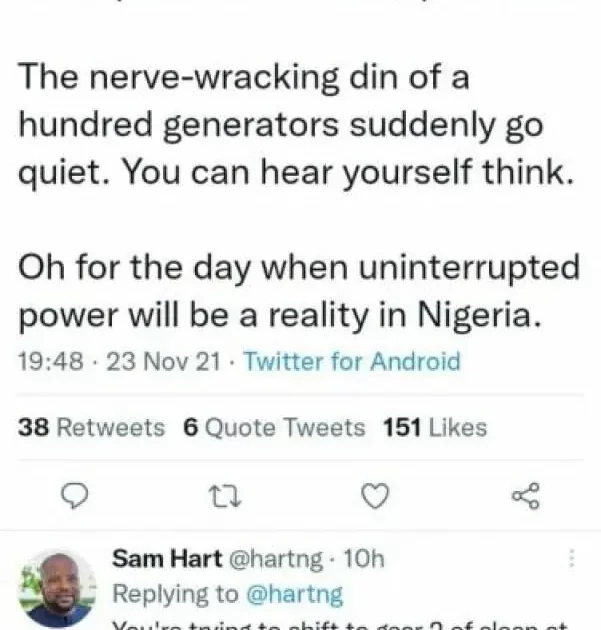The image size is (601, 630).
Task: Click the "Replying to" label text
Action: pos(175,594)
